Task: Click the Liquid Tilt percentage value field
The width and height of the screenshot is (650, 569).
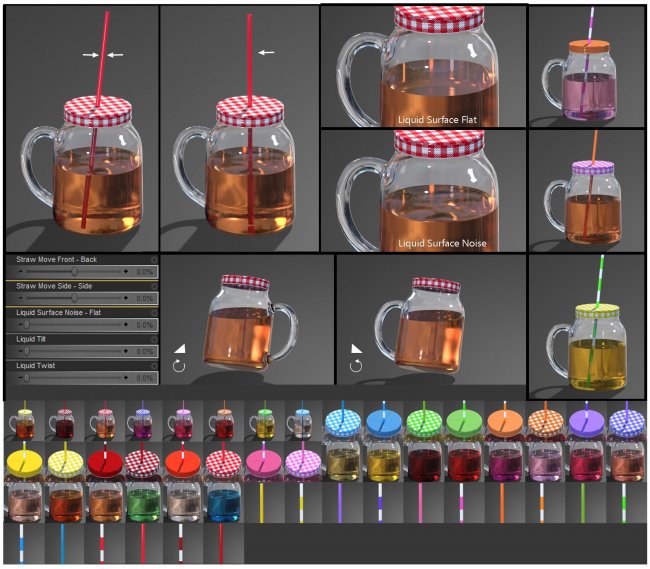Action: (143, 352)
